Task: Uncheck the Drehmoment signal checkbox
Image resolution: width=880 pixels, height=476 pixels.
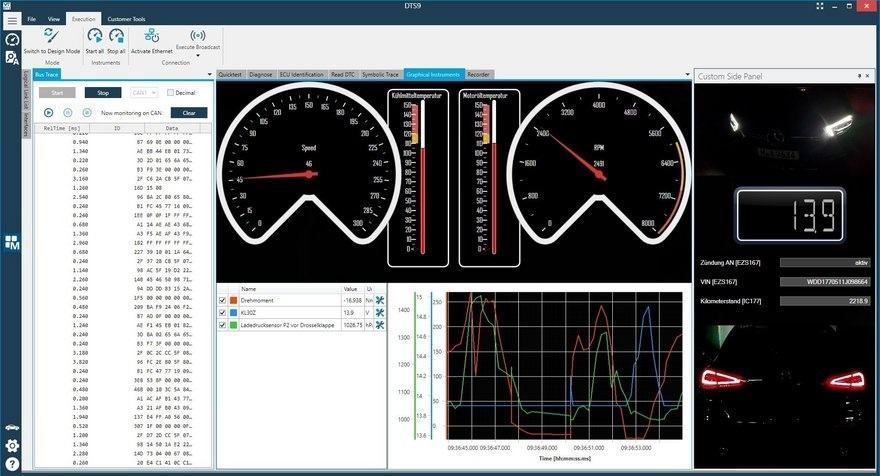Action: 223,300
